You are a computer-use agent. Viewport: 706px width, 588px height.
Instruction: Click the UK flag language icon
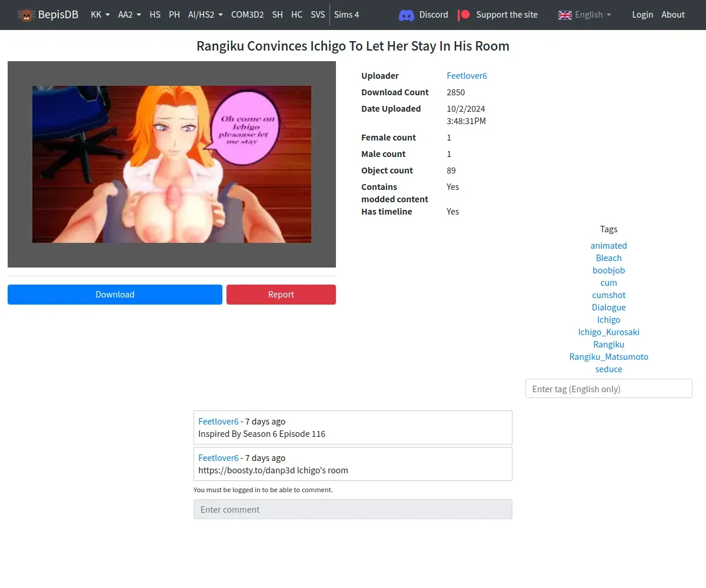tap(565, 15)
